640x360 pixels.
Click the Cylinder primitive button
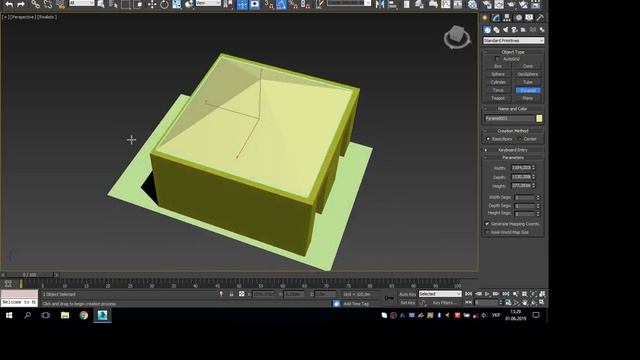(498, 82)
